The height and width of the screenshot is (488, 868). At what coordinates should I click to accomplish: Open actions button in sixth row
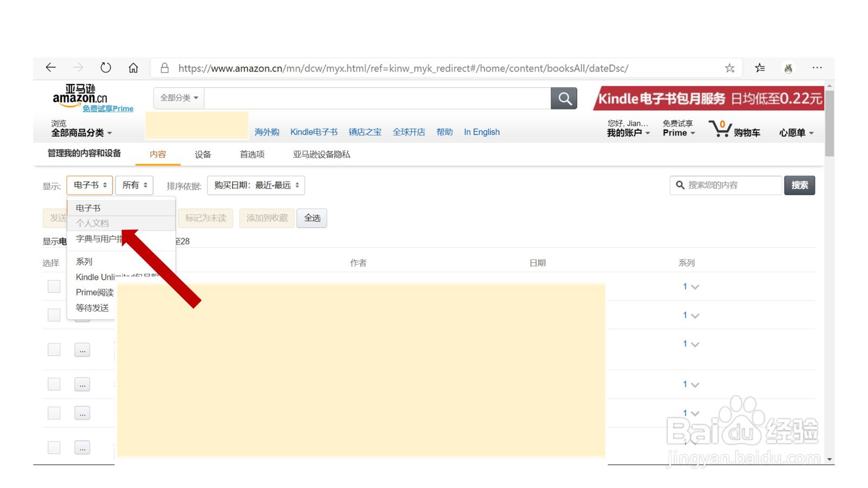pos(82,448)
